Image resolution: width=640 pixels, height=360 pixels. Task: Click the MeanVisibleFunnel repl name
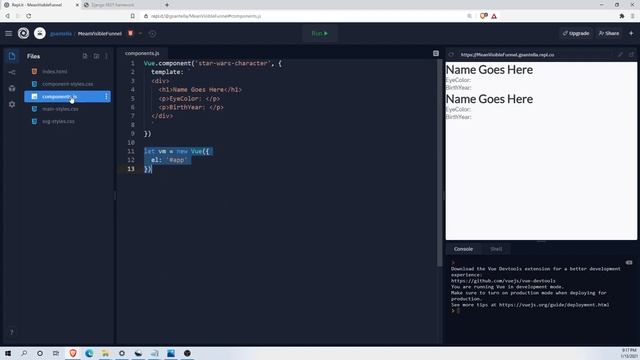(100, 34)
